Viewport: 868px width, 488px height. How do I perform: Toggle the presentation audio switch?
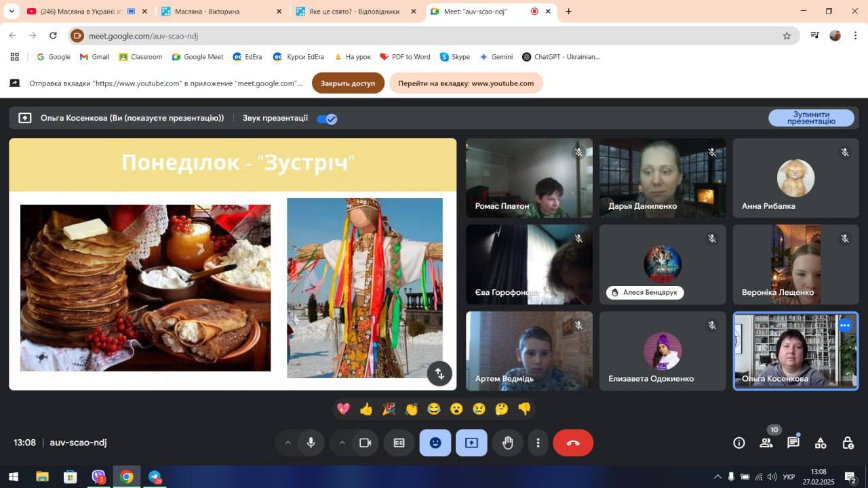pos(327,119)
